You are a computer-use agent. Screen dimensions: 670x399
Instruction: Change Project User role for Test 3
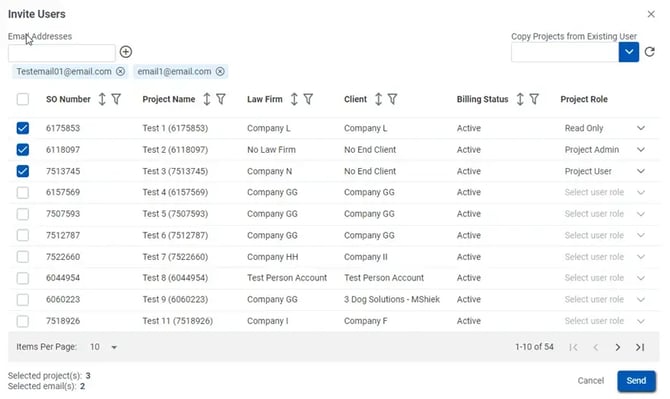tap(605, 171)
